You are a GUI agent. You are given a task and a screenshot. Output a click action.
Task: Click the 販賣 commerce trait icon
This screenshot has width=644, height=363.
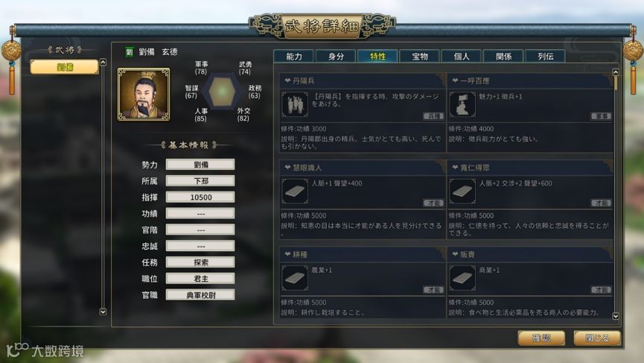pos(462,278)
